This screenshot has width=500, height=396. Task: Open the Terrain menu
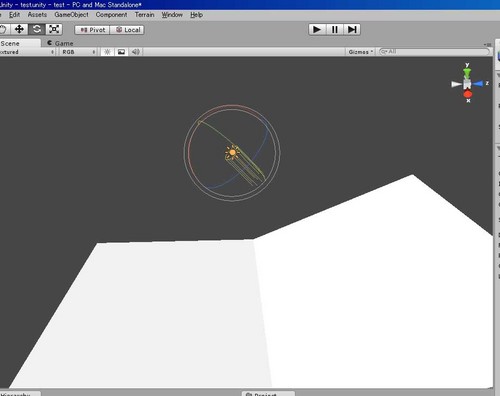[144, 15]
